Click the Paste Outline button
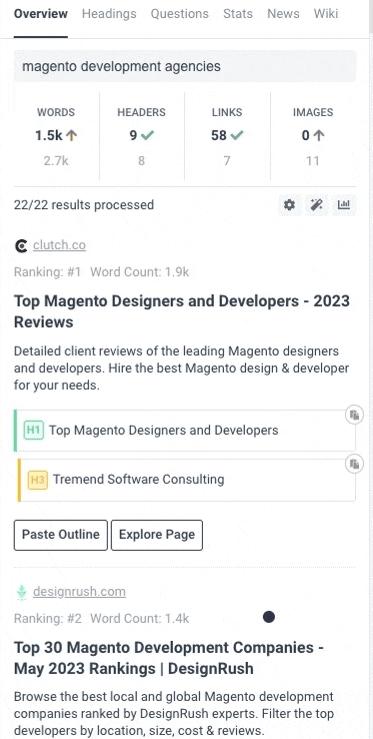Screen dimensions: 373x739 pos(61,535)
